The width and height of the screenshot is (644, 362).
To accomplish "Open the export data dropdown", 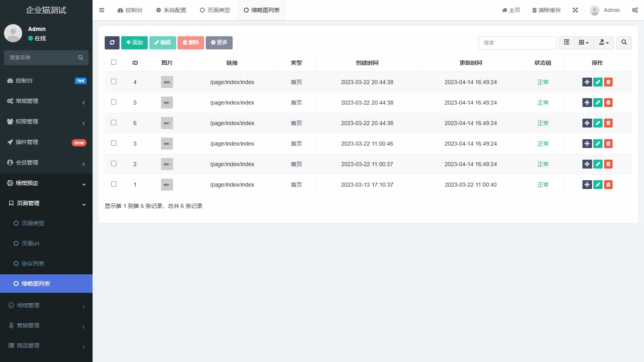I will tap(603, 43).
